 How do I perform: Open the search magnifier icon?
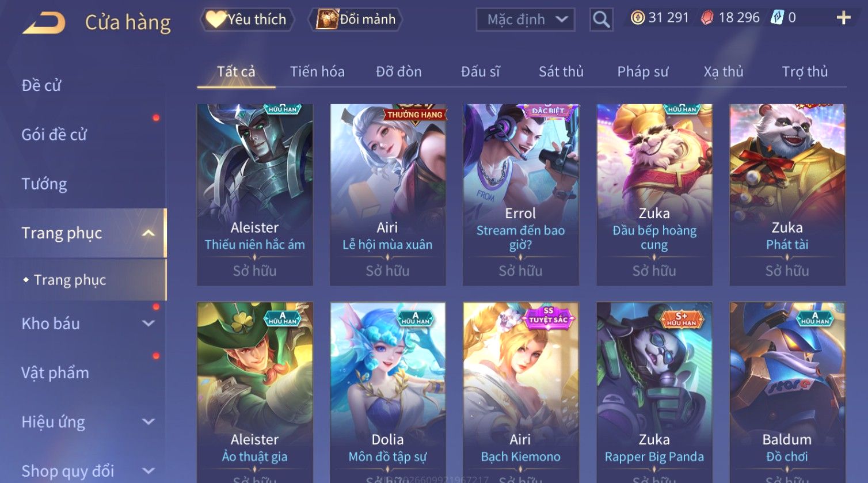coord(601,20)
